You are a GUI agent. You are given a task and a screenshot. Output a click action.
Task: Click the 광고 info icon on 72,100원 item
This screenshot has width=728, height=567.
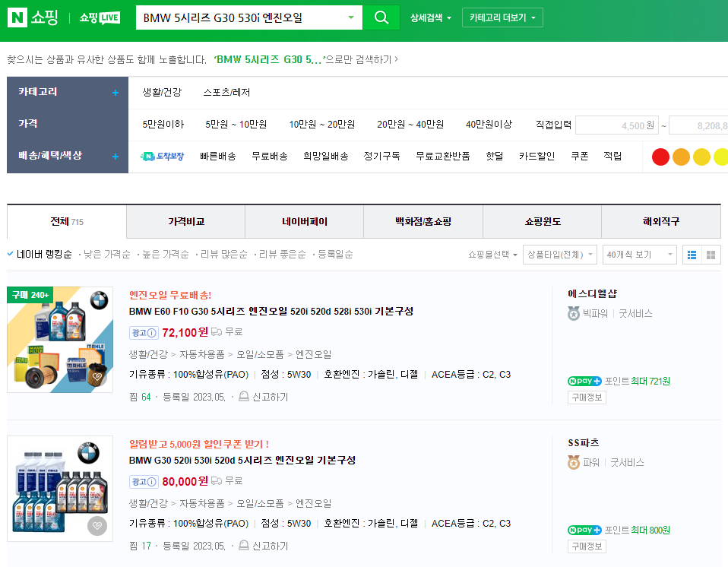coord(151,333)
